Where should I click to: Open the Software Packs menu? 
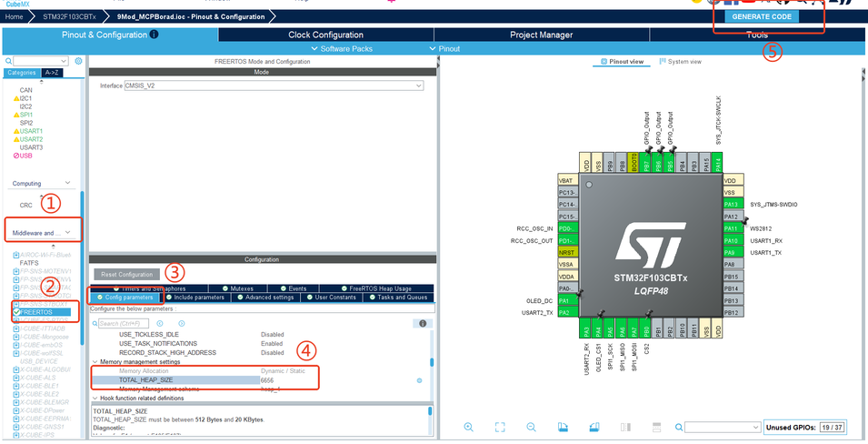click(x=342, y=49)
